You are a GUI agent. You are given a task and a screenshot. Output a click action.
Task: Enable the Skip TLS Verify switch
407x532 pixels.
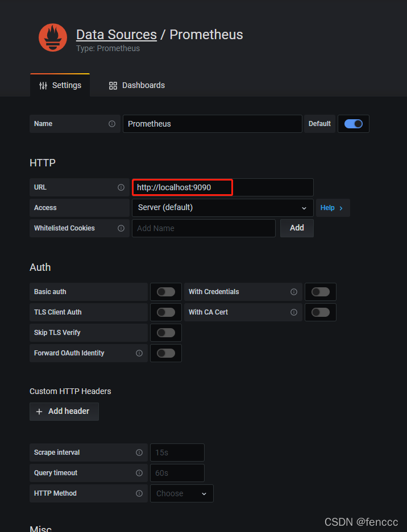tap(166, 333)
